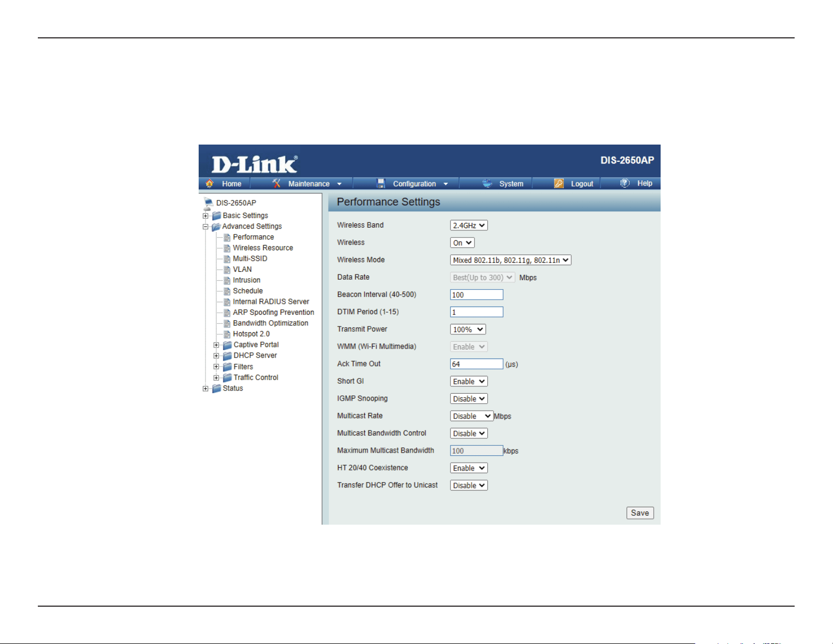Click the Configuration floppy disk icon
Image resolution: width=833 pixels, height=644 pixels.
(x=381, y=183)
